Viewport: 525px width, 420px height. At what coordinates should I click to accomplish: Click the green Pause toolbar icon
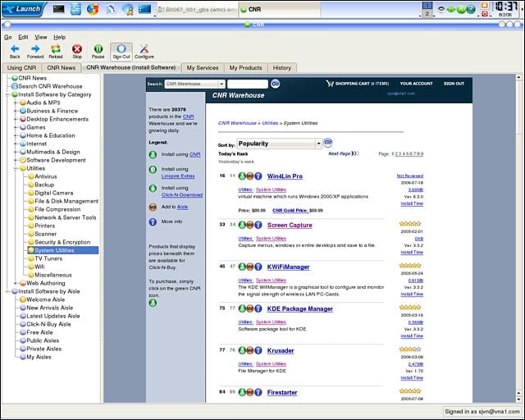coord(98,49)
